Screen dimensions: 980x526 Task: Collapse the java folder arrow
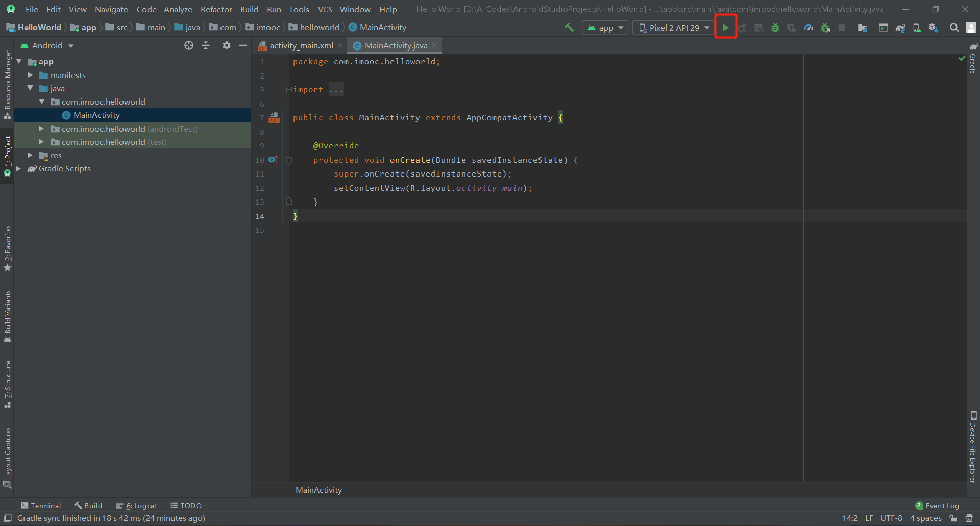click(x=30, y=88)
